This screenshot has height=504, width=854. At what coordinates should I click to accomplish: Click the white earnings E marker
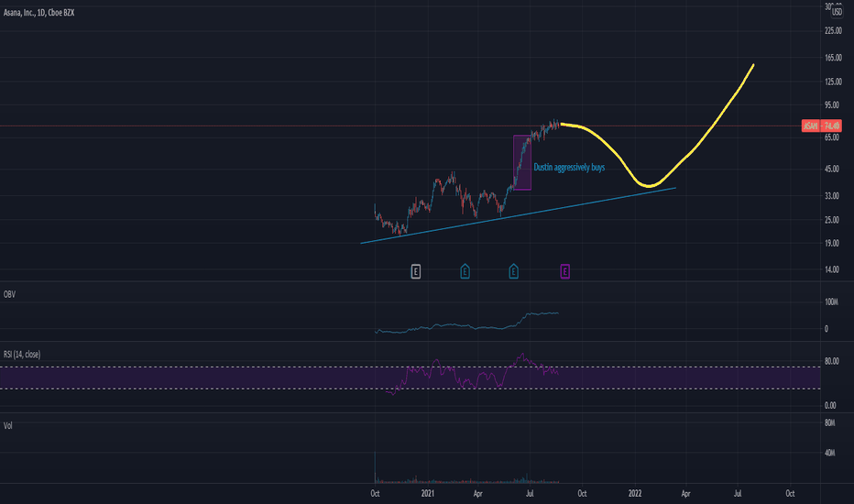416,271
